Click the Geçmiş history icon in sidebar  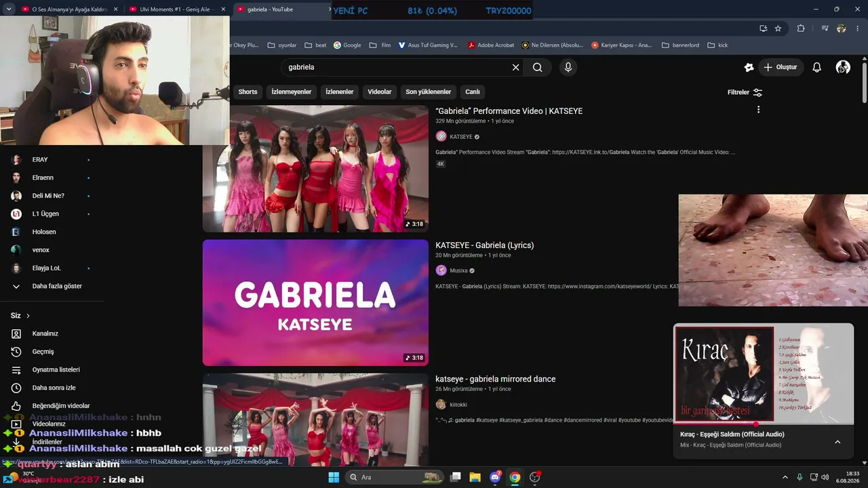16,352
